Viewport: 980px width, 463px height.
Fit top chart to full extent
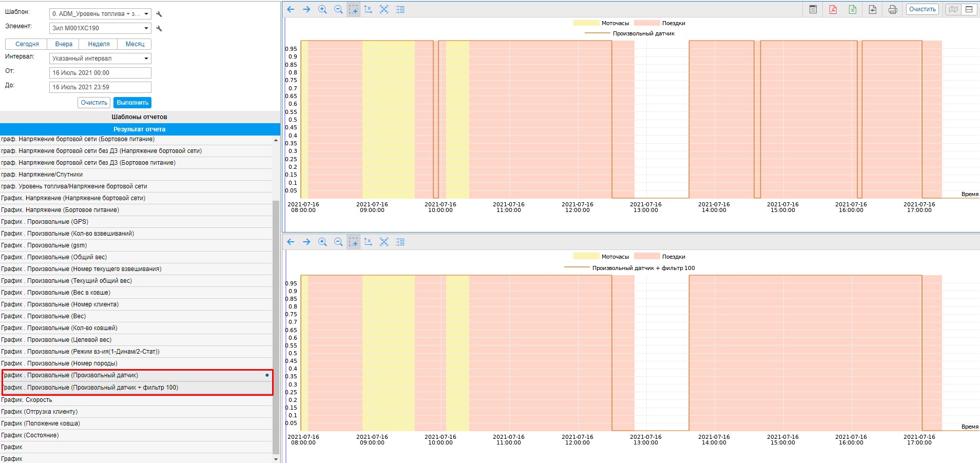(384, 9)
